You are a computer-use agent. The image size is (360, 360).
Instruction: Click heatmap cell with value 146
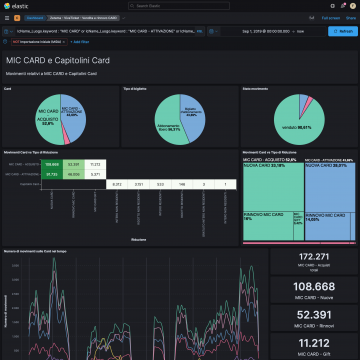tap(182, 184)
